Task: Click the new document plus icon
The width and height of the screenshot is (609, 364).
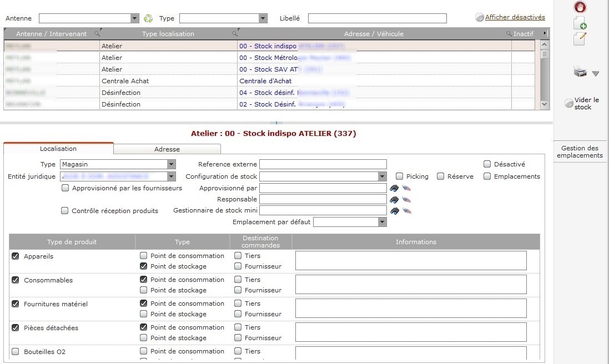Action: tap(580, 23)
